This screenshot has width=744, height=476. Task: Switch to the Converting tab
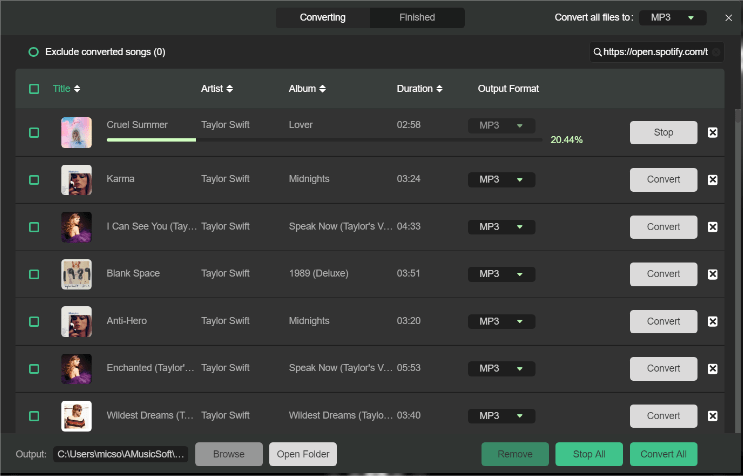(323, 18)
